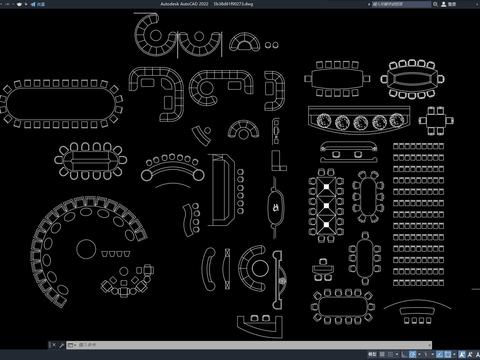Click the isometric drafting icon
480x360 pixels.
425,354
